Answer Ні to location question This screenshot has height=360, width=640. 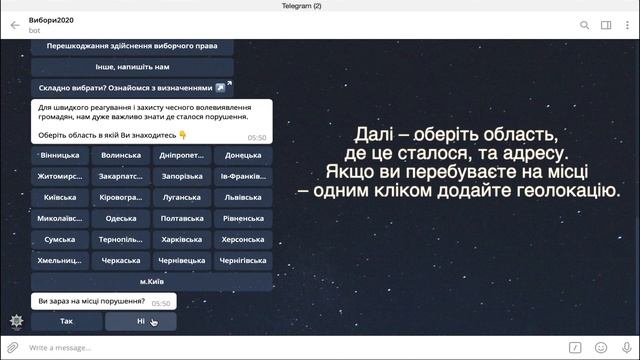141,322
